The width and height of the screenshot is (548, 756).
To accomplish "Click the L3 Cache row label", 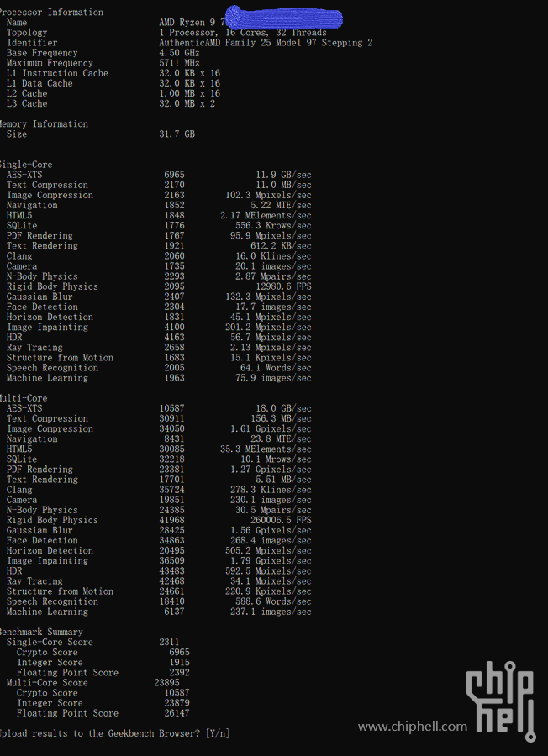I will tap(27, 103).
